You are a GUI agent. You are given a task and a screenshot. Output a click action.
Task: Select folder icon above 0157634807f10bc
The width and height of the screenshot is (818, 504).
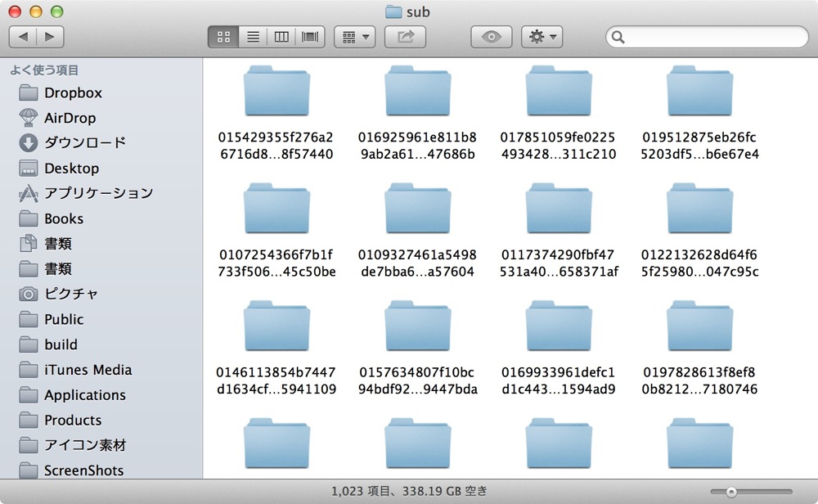pos(418,326)
